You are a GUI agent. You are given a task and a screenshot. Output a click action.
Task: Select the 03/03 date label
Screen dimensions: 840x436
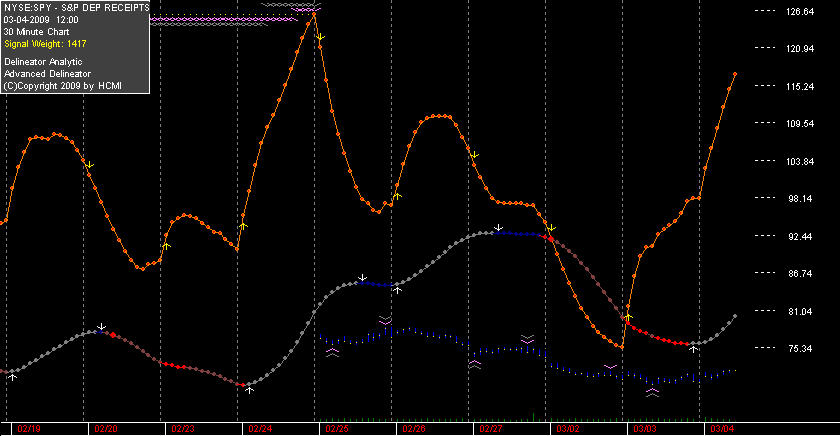645,429
